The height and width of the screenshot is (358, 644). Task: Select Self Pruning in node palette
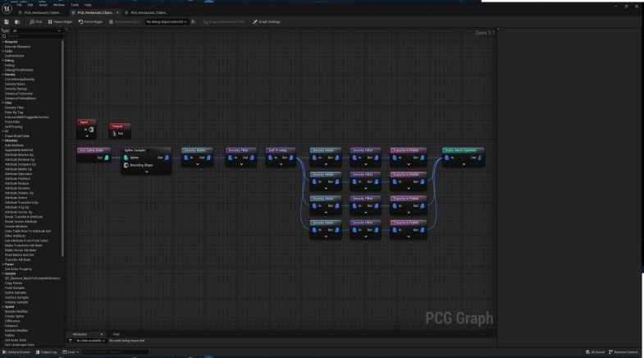[x=14, y=126]
